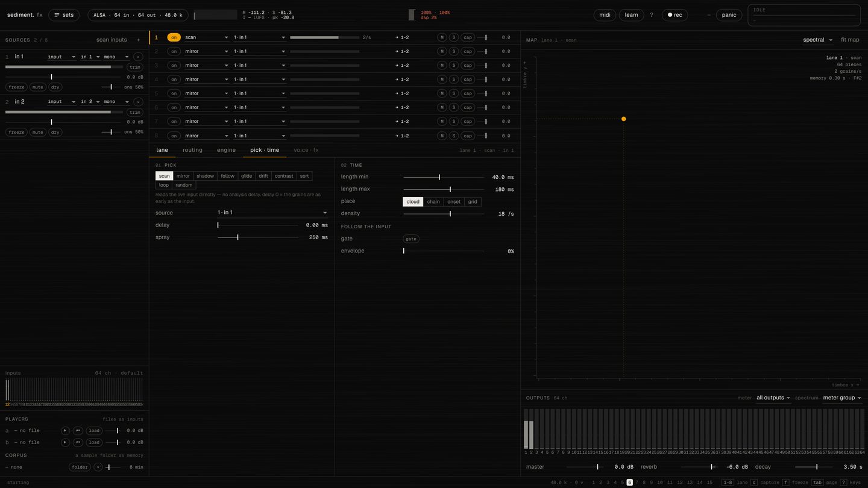Screen dimensions: 868x488
Task: Mute lane 1 with M button
Action: click(x=442, y=37)
